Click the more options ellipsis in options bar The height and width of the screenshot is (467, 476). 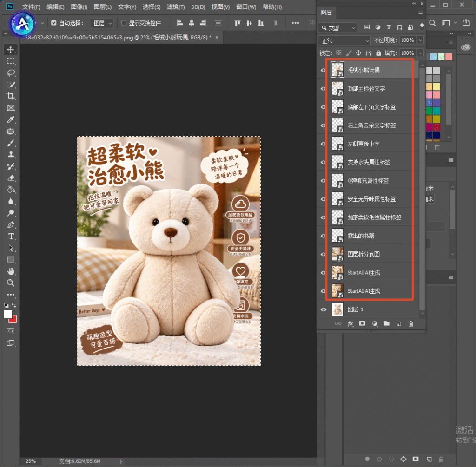click(x=295, y=23)
